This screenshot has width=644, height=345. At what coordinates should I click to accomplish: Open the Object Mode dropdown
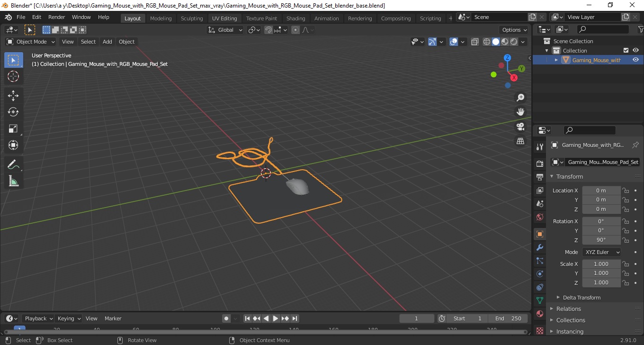(x=30, y=42)
